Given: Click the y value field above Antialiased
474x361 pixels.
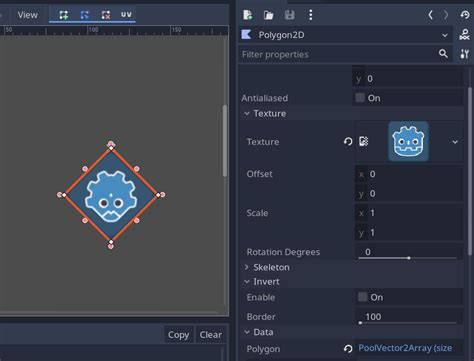Looking at the screenshot, I should (x=407, y=79).
